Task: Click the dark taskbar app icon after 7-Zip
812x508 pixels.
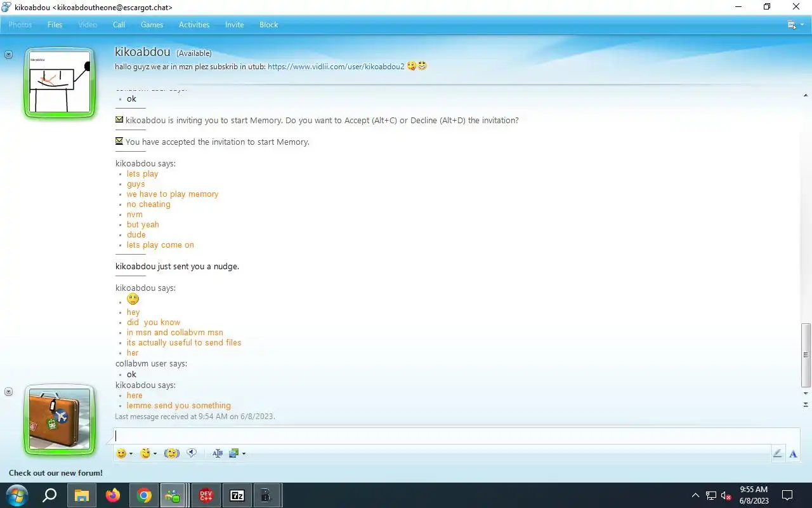Action: [266, 495]
